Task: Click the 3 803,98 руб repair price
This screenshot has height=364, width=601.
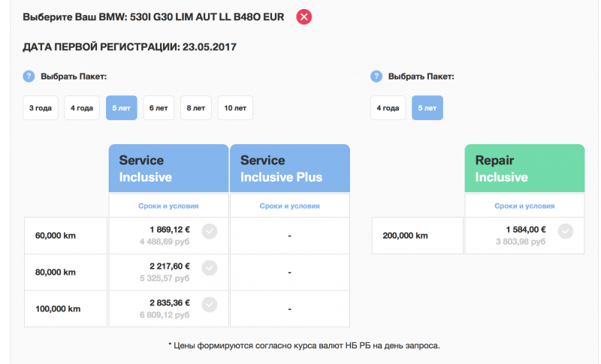Action: tap(521, 242)
